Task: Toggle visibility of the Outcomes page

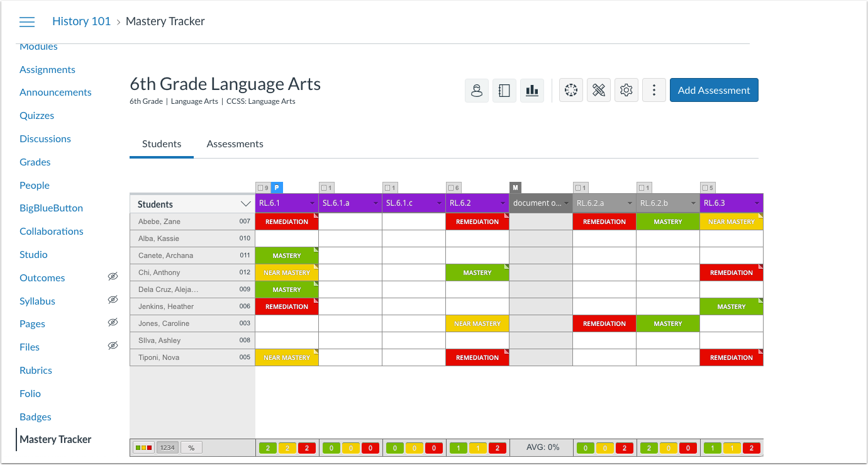Action: point(113,276)
